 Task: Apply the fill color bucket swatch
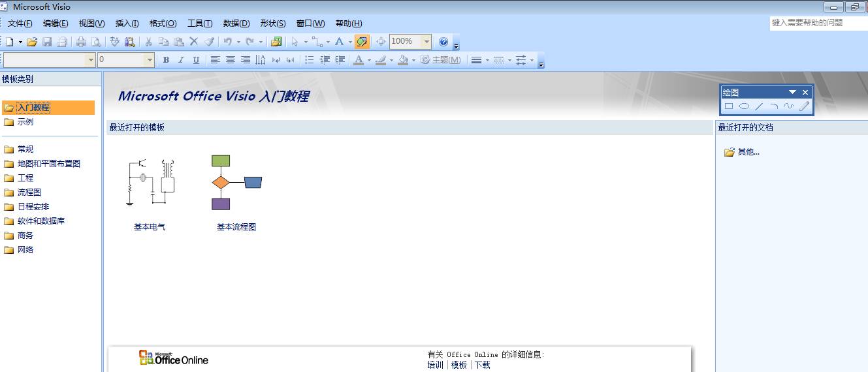pyautogui.click(x=403, y=60)
